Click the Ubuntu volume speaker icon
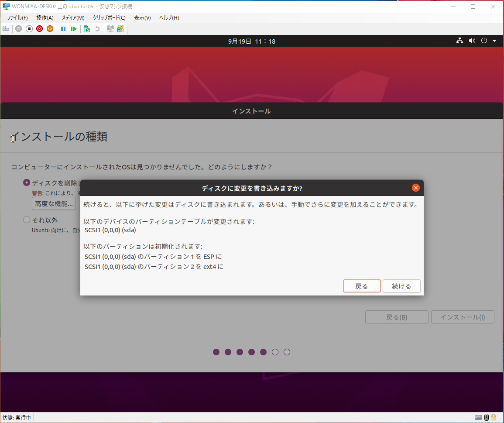Screen dimensions: 504x423 [472, 41]
